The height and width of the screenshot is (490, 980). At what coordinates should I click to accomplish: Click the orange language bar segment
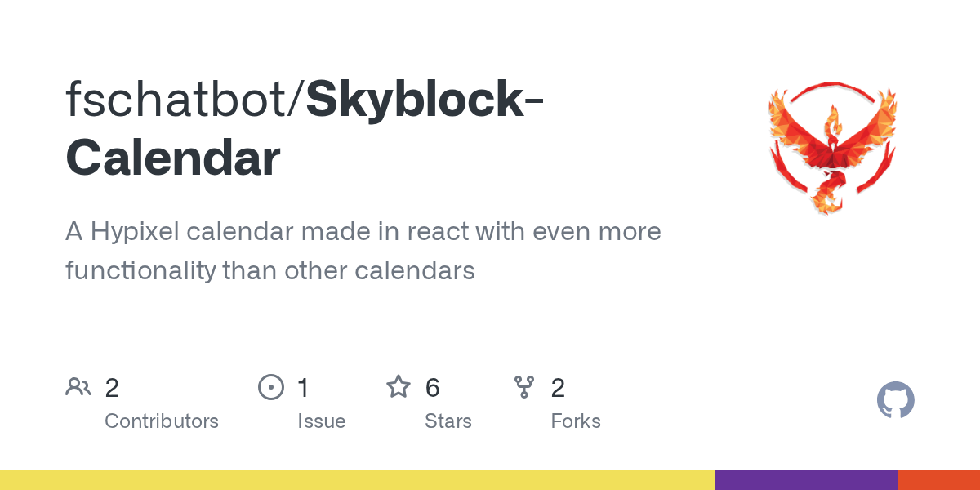coord(939,480)
